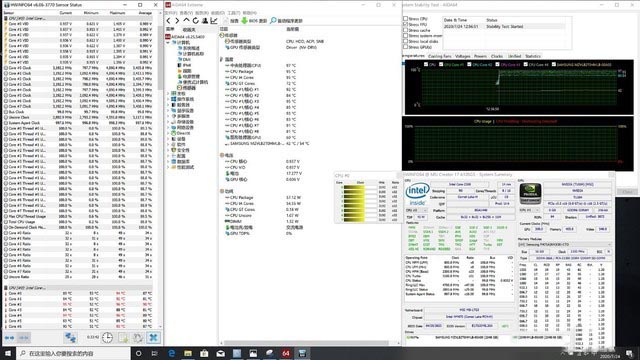Click the Current column header in HWiNFO
Screen dimensions: 640x360
[x=66, y=13]
